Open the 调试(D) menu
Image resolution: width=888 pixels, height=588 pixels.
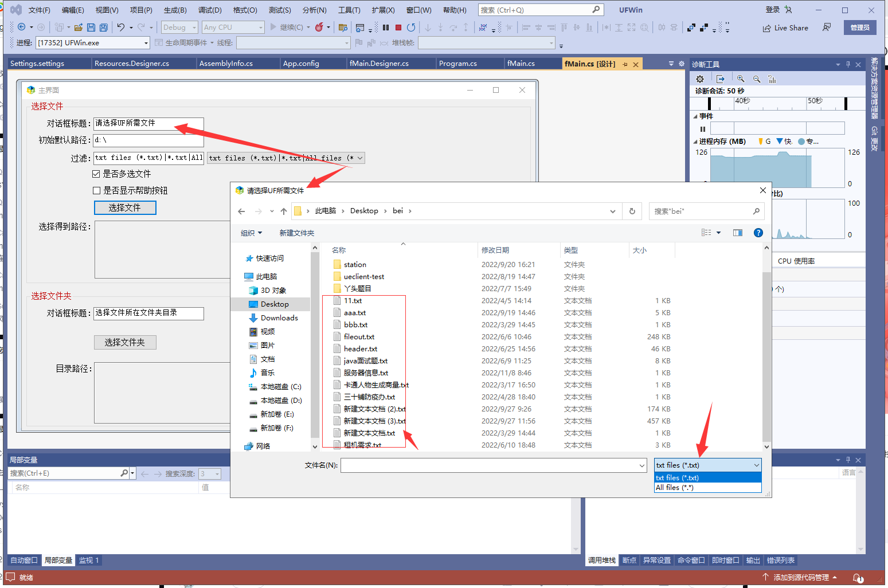pyautogui.click(x=210, y=10)
